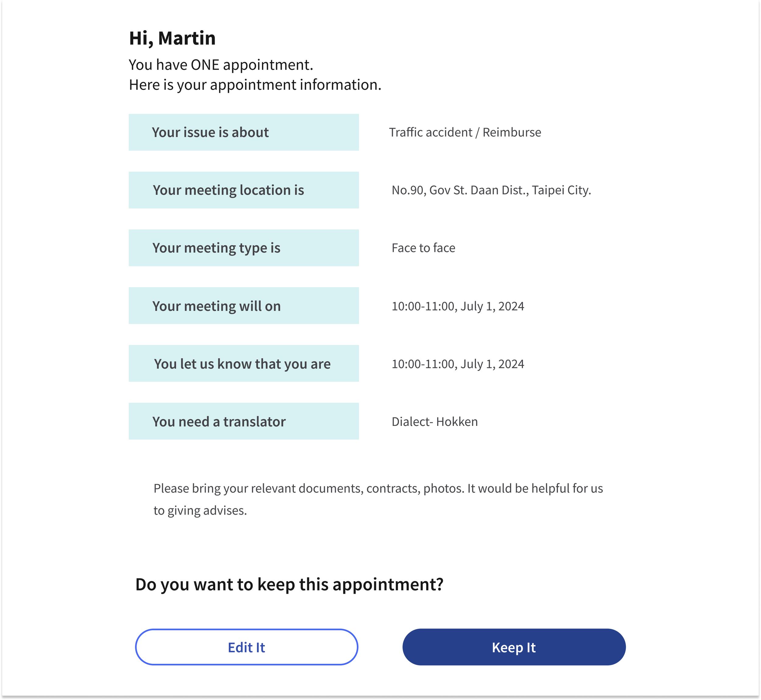Screen dimensions: 761x700
Task: Click the 'Hi, Martin' greeting heading
Action: [x=172, y=38]
